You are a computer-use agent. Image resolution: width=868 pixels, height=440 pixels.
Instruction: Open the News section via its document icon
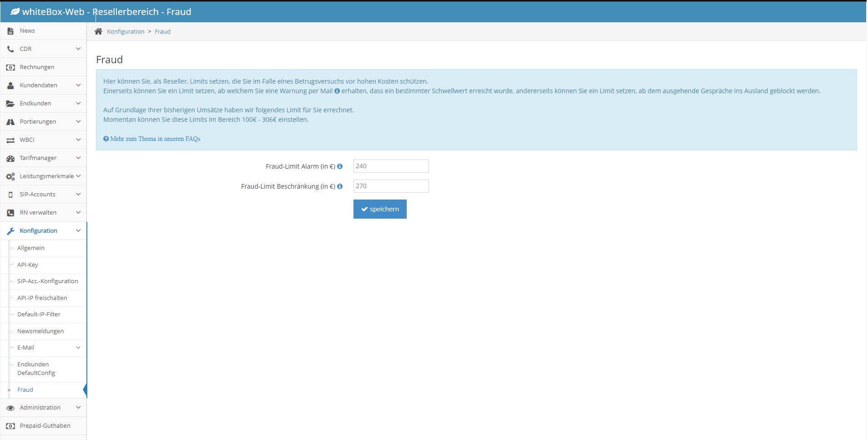[x=10, y=30]
